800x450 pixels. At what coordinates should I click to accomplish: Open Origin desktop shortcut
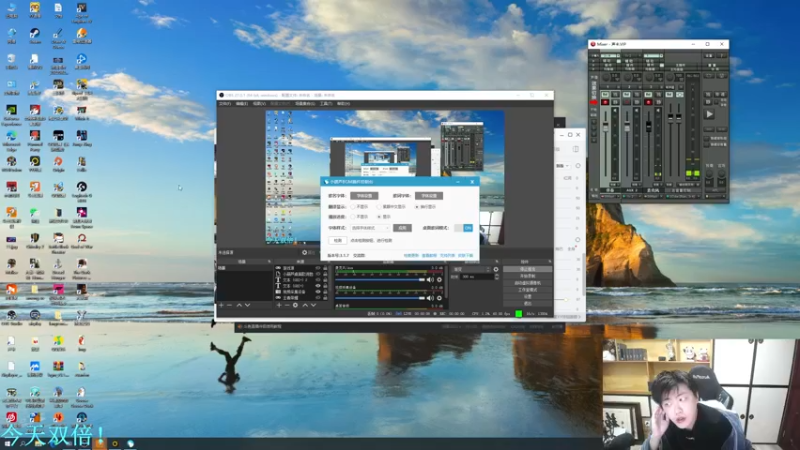(58, 165)
